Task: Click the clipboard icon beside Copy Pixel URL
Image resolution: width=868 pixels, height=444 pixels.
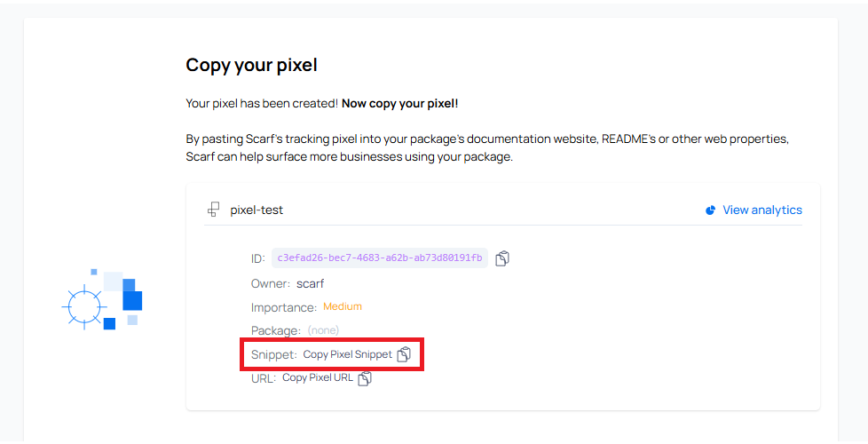Action: pyautogui.click(x=365, y=378)
